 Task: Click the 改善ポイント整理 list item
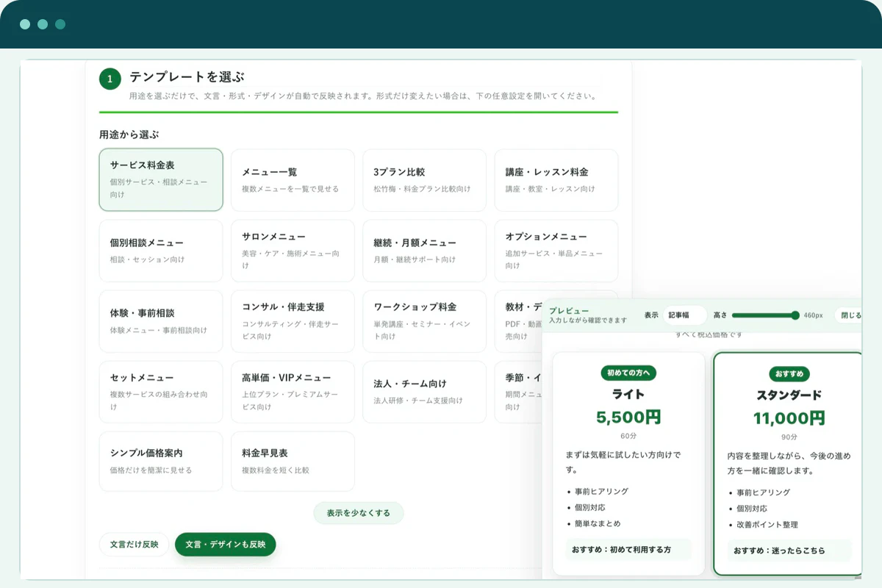pos(767,525)
